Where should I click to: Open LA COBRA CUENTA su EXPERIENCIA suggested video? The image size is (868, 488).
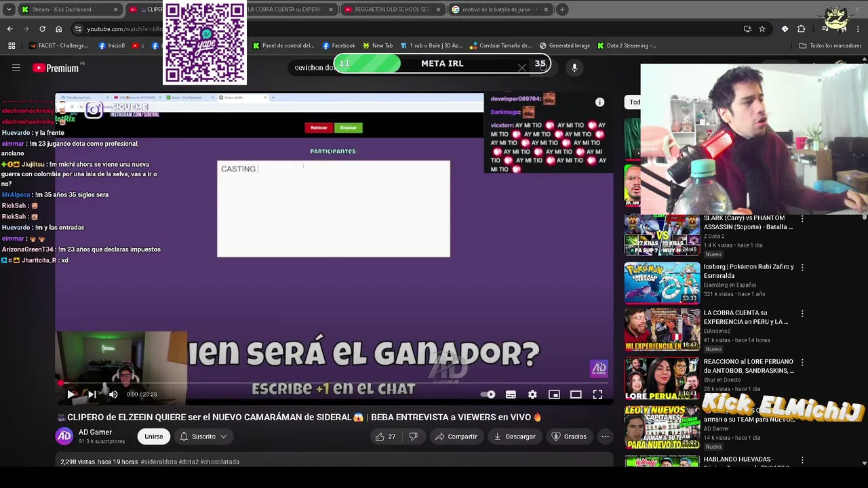[x=662, y=329]
